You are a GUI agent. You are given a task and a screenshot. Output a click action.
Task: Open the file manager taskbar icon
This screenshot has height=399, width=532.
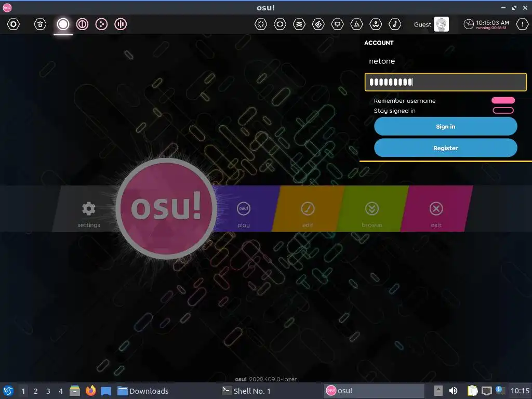(x=75, y=391)
